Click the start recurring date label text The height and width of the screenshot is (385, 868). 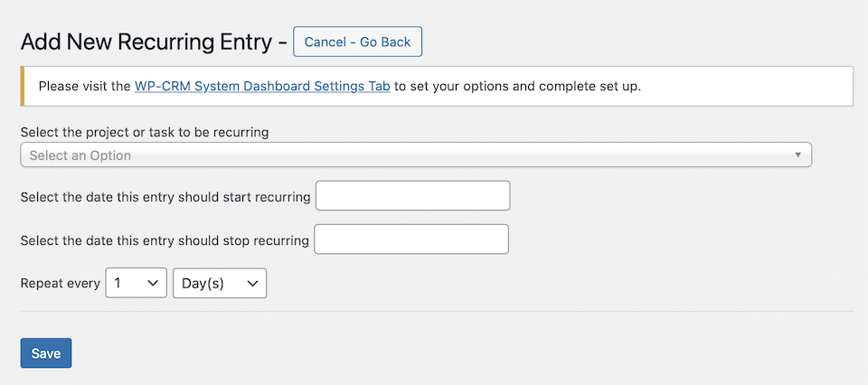click(x=165, y=197)
